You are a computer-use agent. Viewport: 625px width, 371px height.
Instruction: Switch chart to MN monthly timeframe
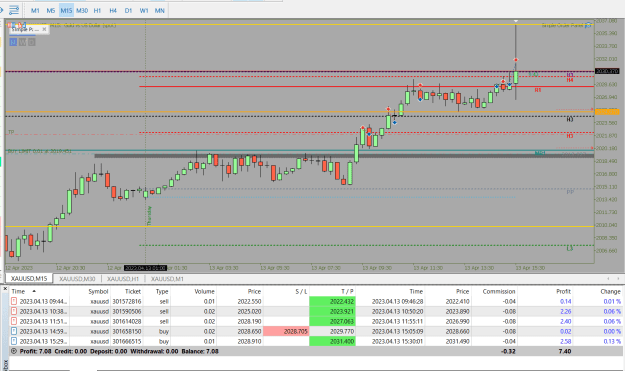point(159,11)
